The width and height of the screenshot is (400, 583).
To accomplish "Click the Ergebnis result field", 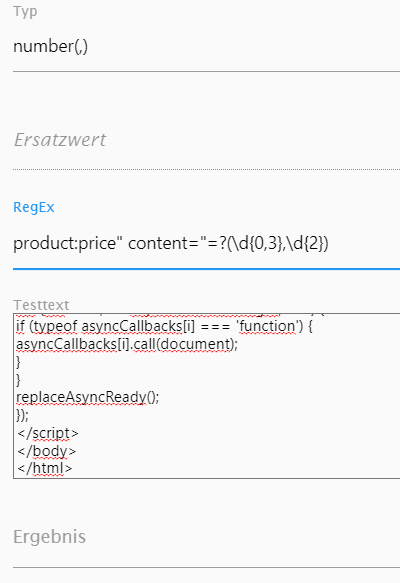I will tap(206, 537).
